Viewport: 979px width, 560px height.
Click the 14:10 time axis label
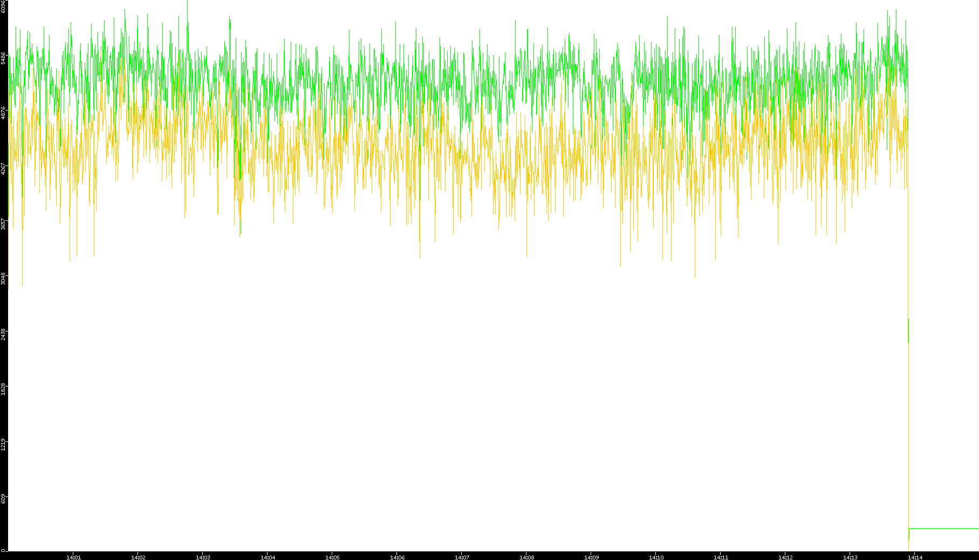(x=656, y=557)
